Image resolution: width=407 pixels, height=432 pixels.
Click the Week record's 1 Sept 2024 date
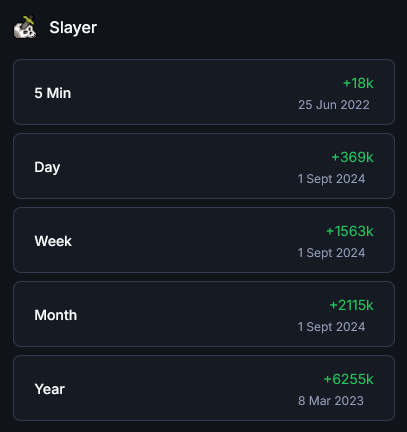pos(331,253)
